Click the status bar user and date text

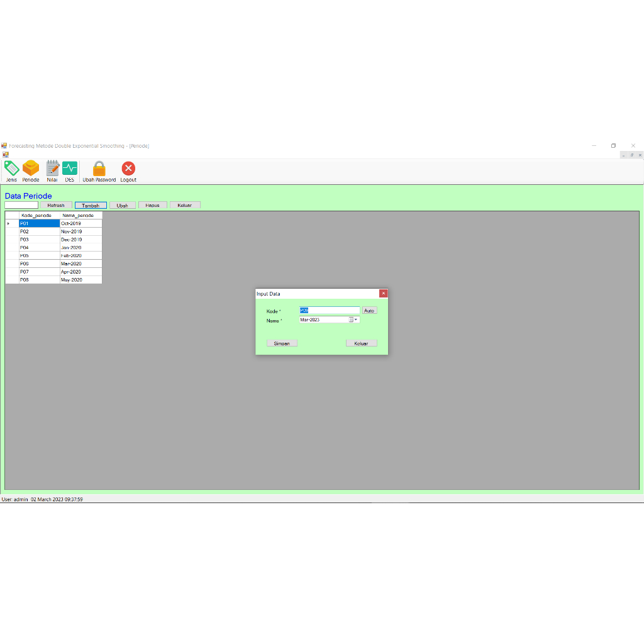tap(42, 499)
